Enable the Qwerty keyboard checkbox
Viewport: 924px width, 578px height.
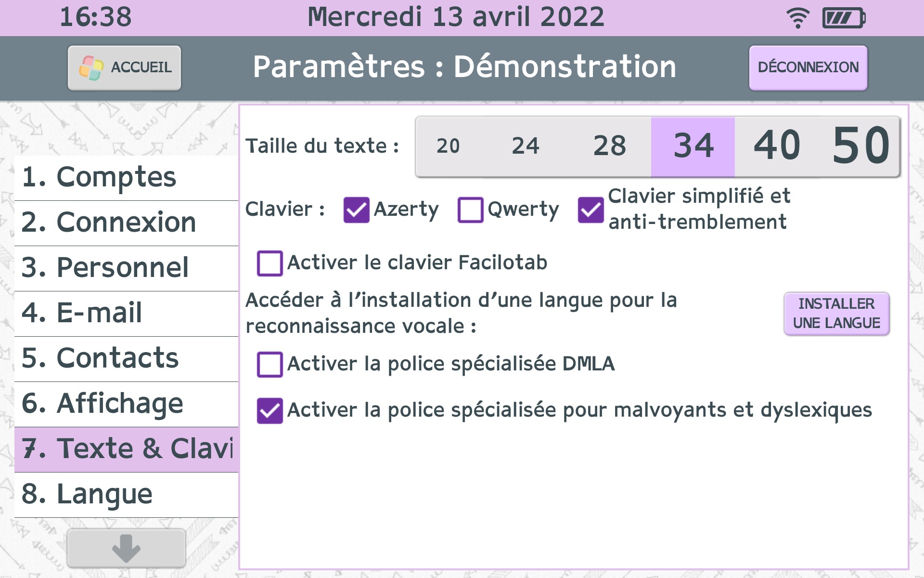470,210
